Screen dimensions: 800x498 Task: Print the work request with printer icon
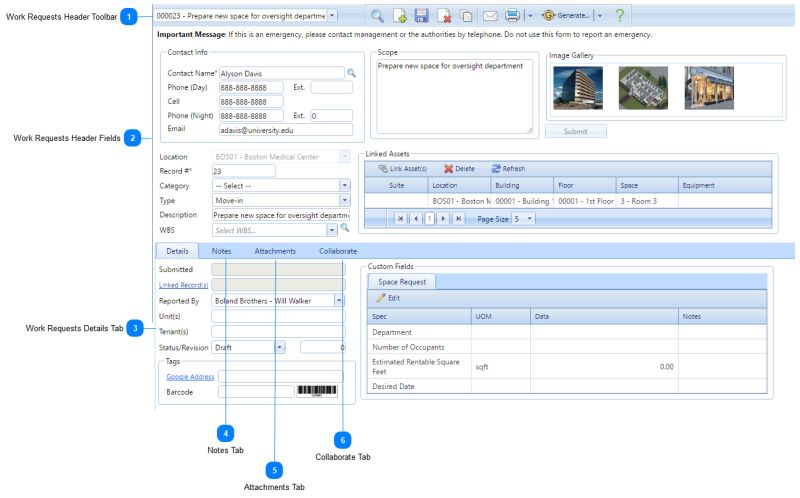tap(512, 16)
